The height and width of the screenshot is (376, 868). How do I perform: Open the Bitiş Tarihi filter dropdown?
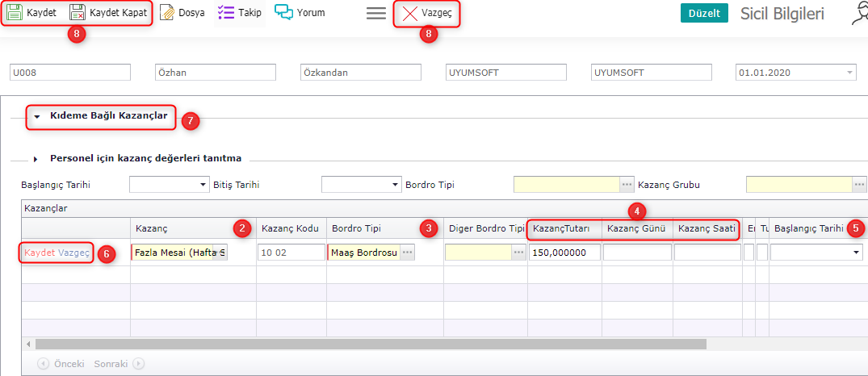tap(393, 186)
